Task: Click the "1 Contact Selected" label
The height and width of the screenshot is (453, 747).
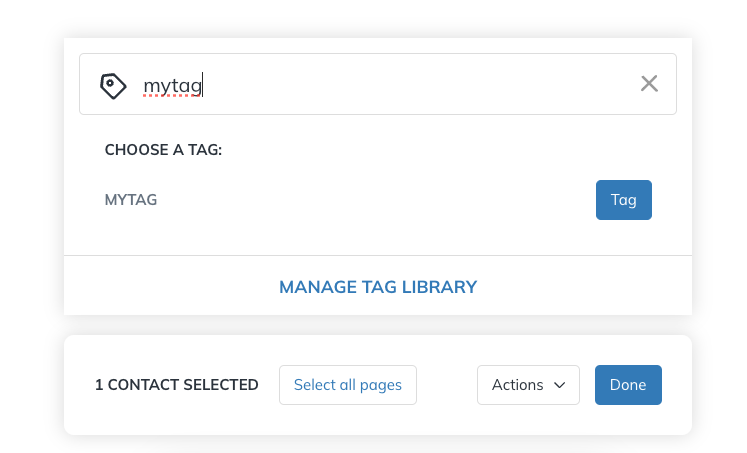Action: (x=176, y=385)
